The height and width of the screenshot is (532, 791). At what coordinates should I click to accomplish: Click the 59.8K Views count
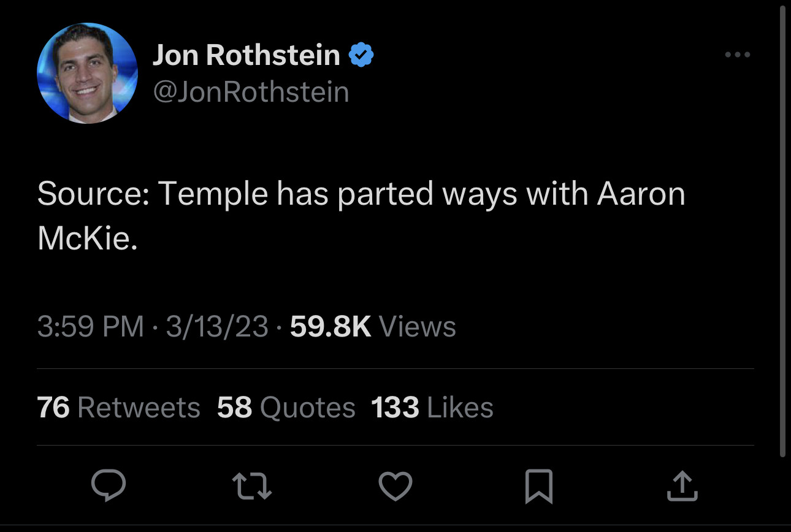click(x=373, y=327)
